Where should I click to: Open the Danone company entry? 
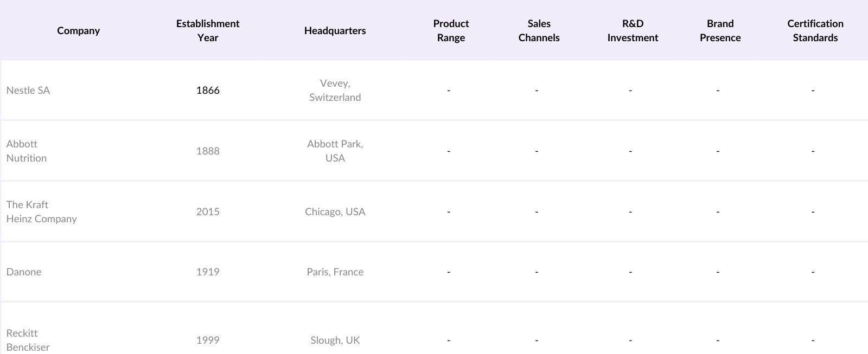coord(24,272)
